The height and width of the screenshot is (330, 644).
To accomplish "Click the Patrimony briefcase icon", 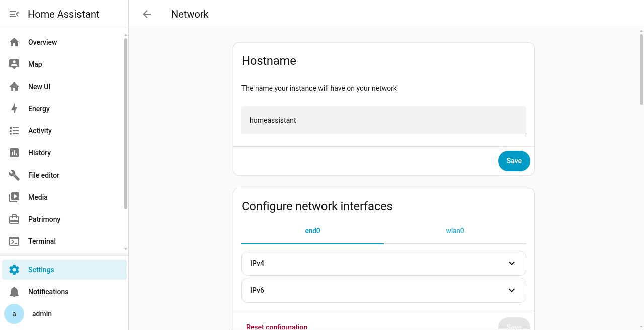I will pos(14,219).
